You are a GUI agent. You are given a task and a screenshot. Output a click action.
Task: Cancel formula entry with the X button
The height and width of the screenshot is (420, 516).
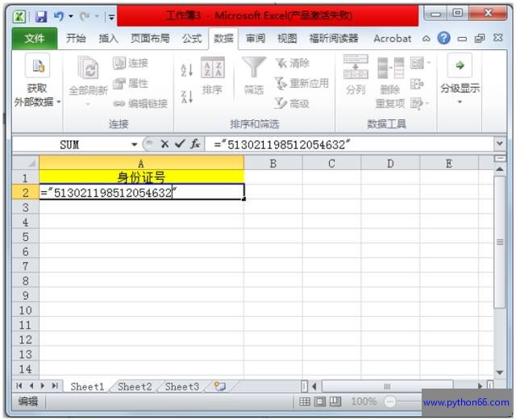(x=164, y=144)
